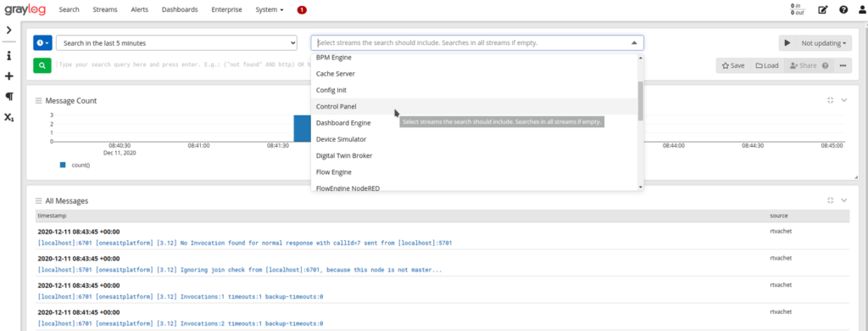Image resolution: width=868 pixels, height=331 pixels.
Task: Open the Alerts nav item
Action: pyautogui.click(x=140, y=9)
